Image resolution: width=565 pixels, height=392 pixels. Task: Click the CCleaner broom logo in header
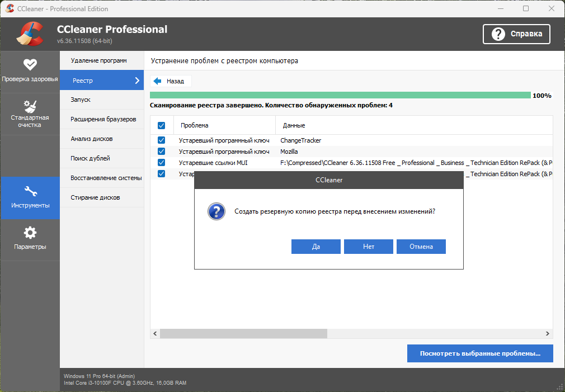point(30,34)
